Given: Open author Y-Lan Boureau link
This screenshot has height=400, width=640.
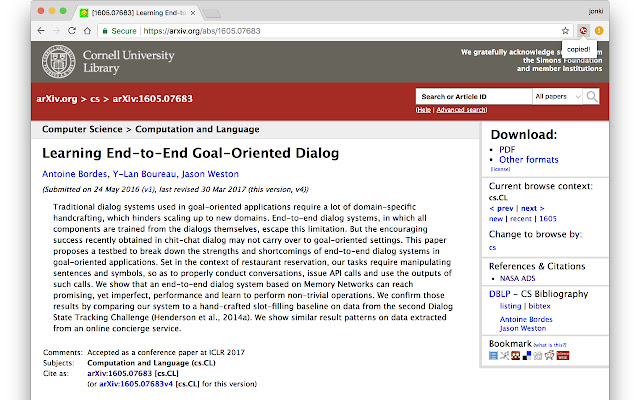Looking at the screenshot, I should tap(144, 174).
